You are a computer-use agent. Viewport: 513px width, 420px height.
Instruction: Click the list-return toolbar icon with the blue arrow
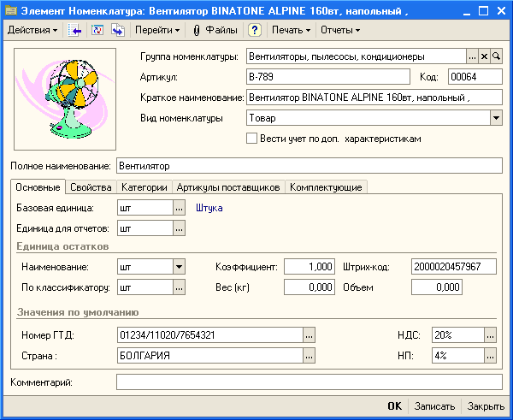coord(75,30)
